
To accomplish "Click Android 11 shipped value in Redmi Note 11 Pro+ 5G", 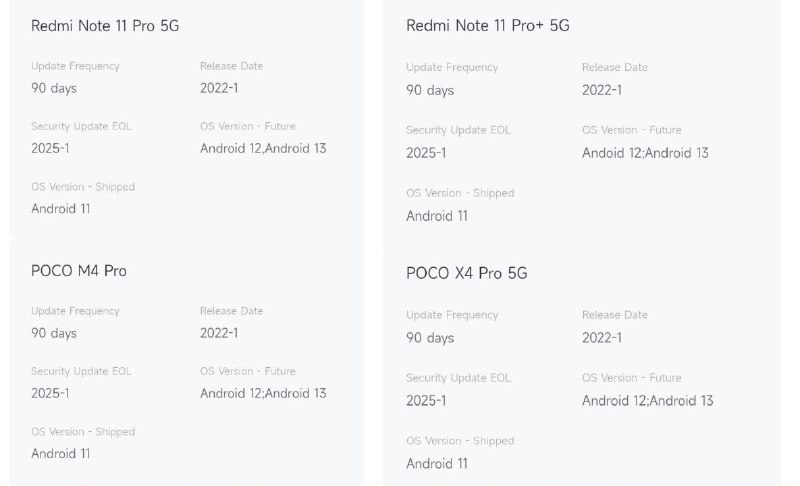I will click(437, 216).
